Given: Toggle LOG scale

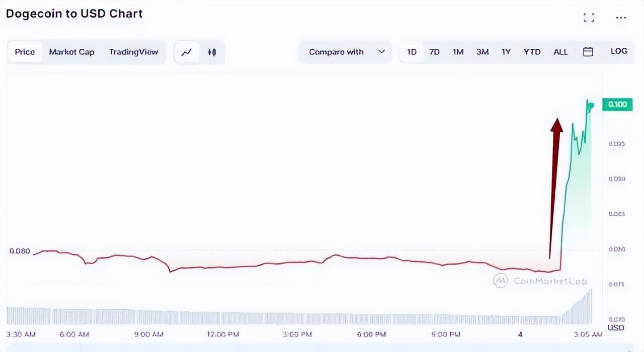Looking at the screenshot, I should 619,51.
